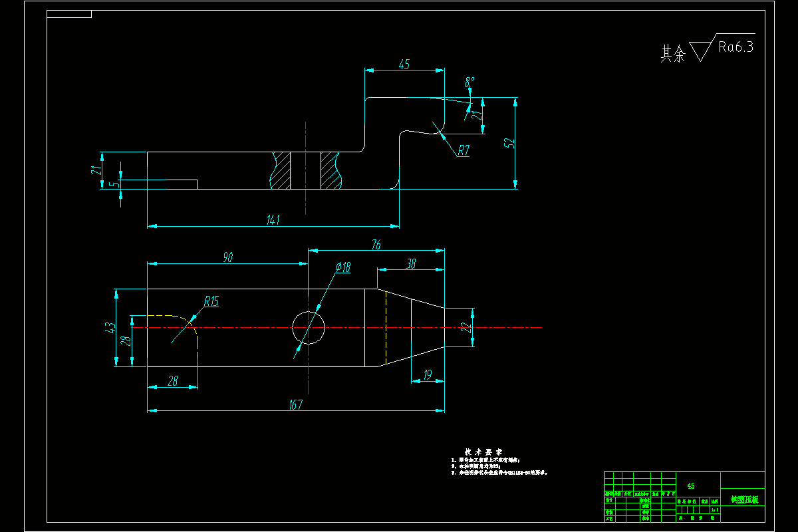Screen dimensions: 798x532
Task: Click the 45 dimension above the side view
Action: [x=404, y=64]
